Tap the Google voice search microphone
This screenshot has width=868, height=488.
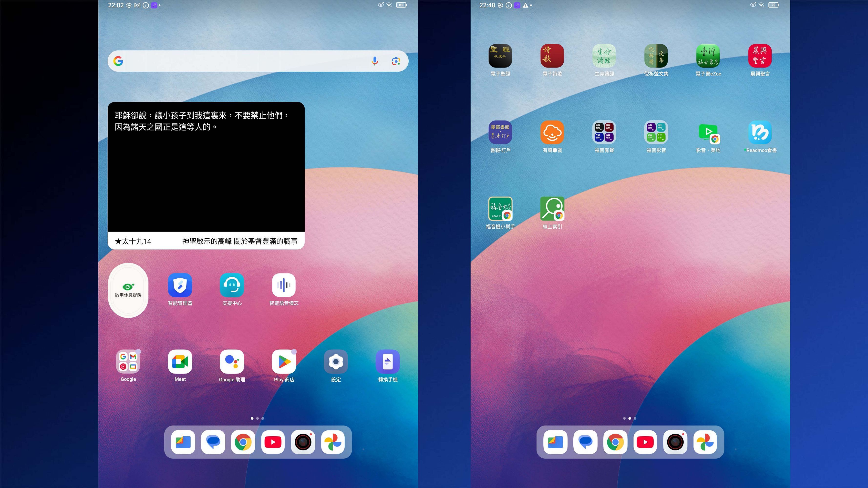coord(374,61)
